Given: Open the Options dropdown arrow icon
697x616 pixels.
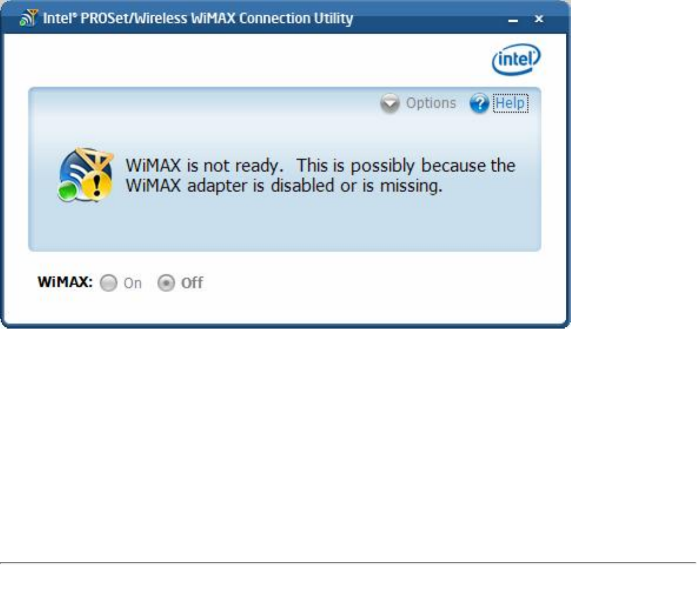Looking at the screenshot, I should (390, 103).
